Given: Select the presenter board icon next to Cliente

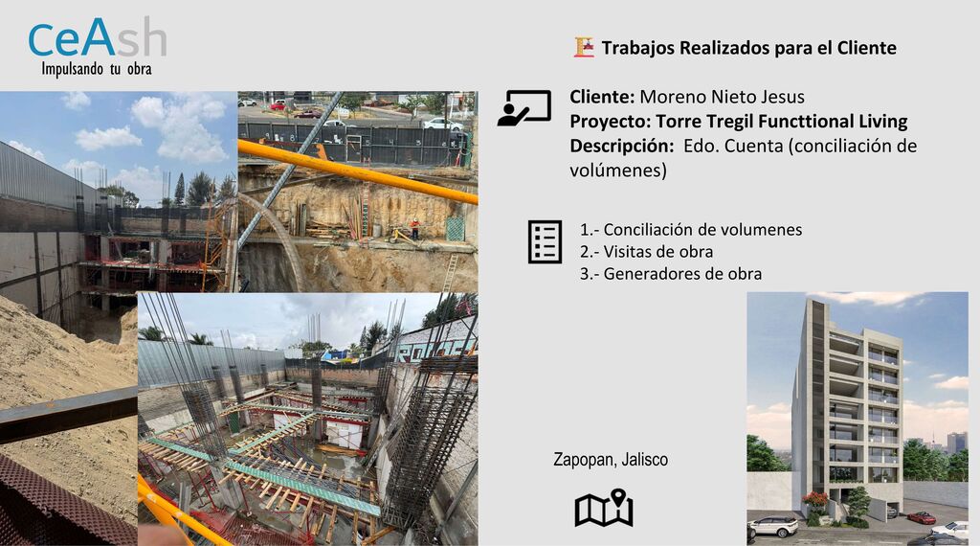Looking at the screenshot, I should pyautogui.click(x=523, y=108).
